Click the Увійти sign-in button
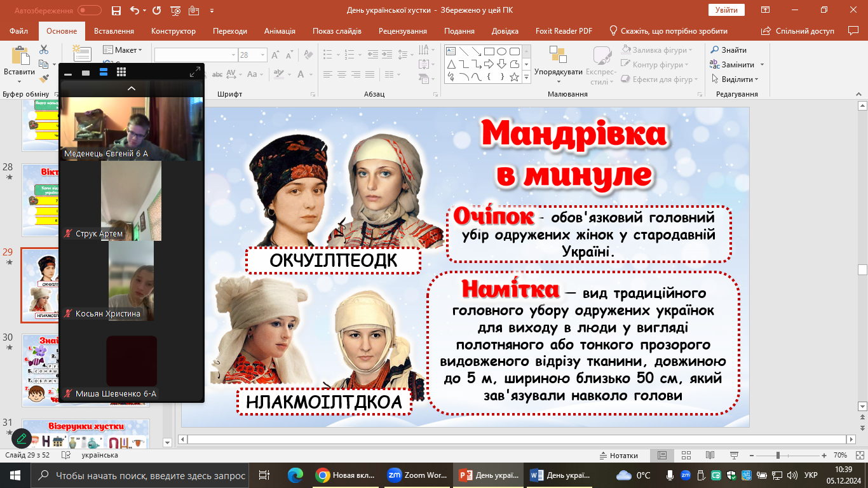868x488 pixels. [726, 10]
